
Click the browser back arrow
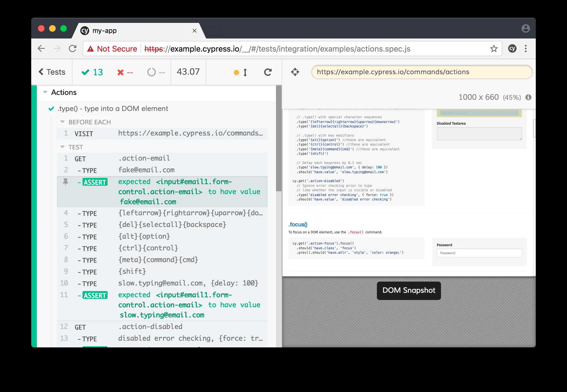[x=41, y=49]
